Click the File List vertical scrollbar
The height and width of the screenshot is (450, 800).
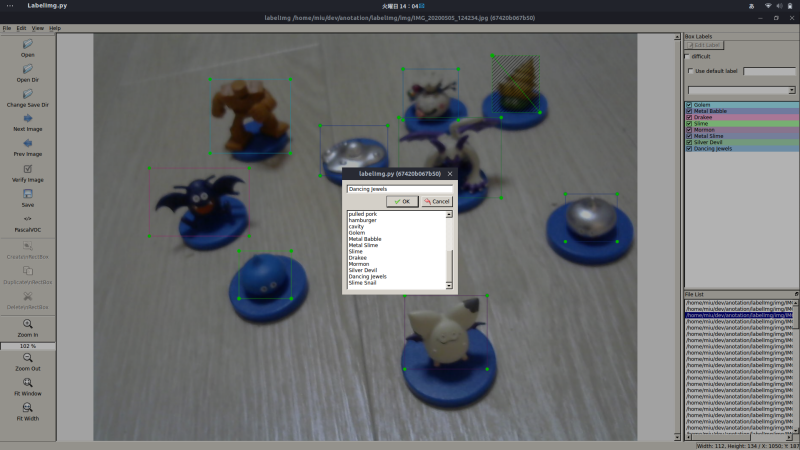tap(795, 366)
